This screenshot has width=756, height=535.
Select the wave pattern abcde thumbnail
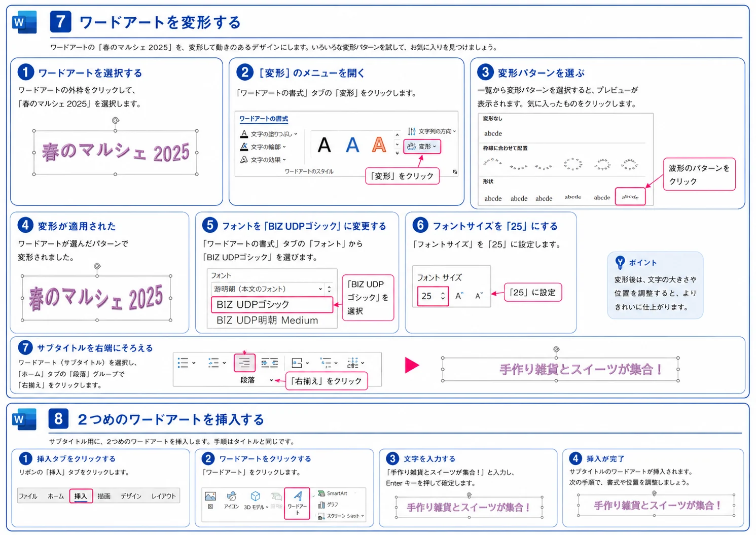coord(630,197)
